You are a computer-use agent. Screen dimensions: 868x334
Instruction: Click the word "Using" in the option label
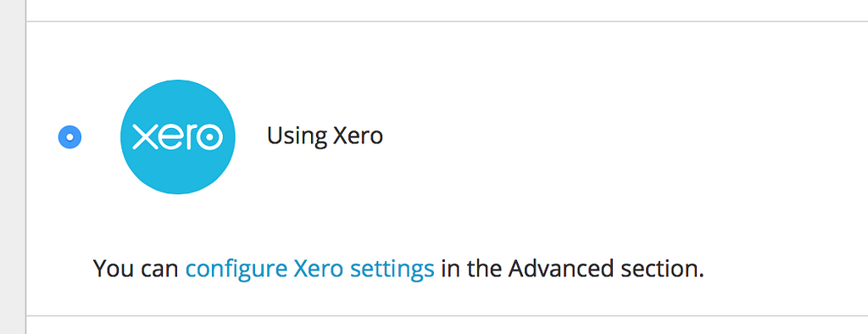click(296, 136)
